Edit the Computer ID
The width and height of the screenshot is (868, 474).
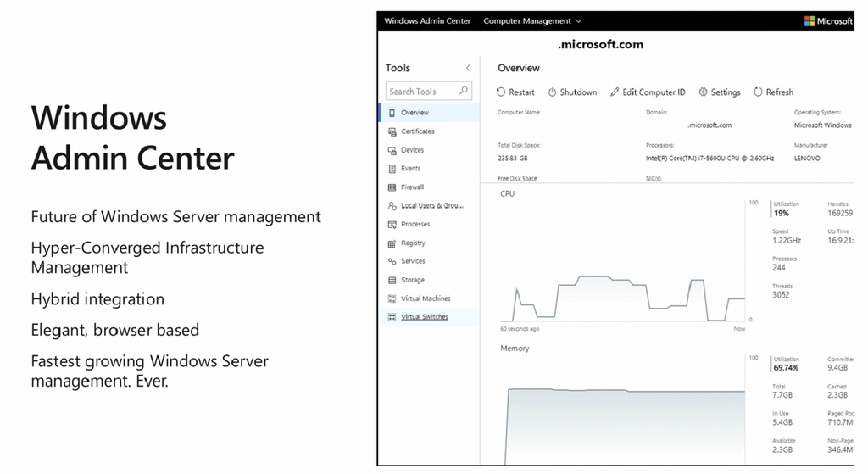coord(648,92)
